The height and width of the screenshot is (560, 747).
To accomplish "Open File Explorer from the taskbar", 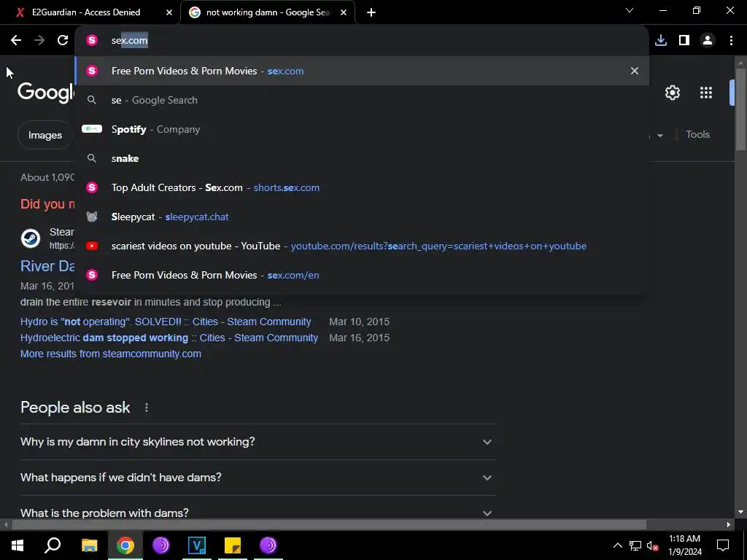I will pos(89,545).
